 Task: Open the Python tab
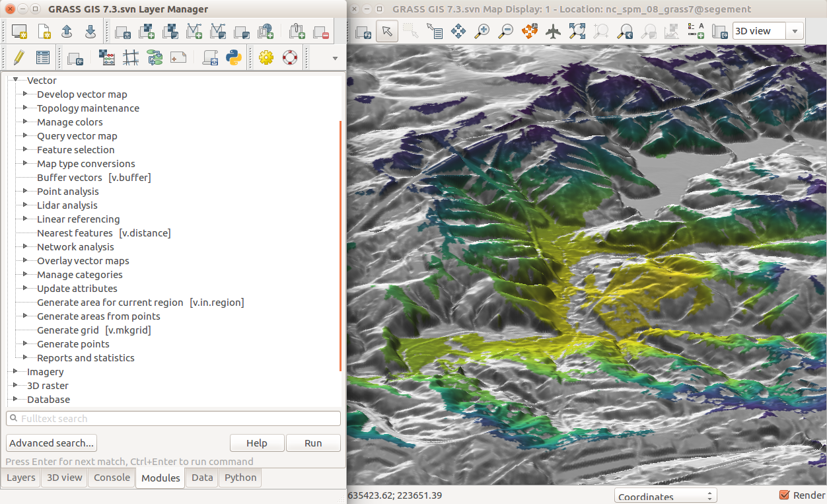coord(240,478)
